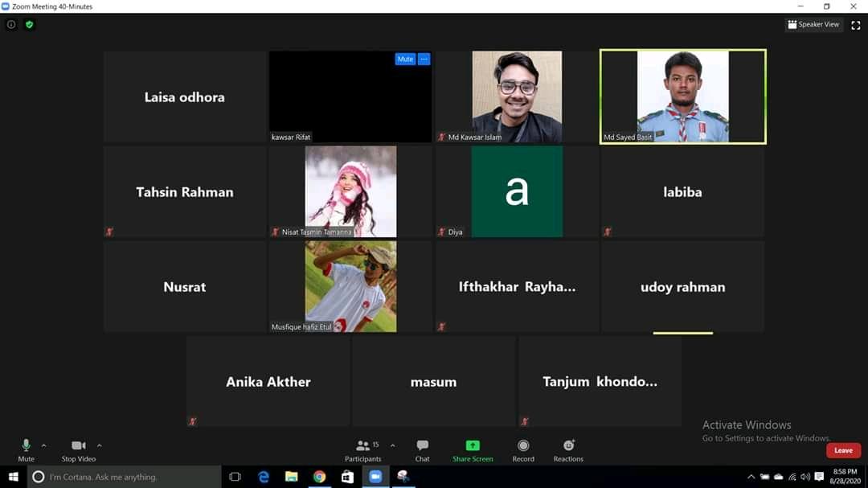
Task: View meeting information details
Action: pyautogui.click(x=10, y=24)
